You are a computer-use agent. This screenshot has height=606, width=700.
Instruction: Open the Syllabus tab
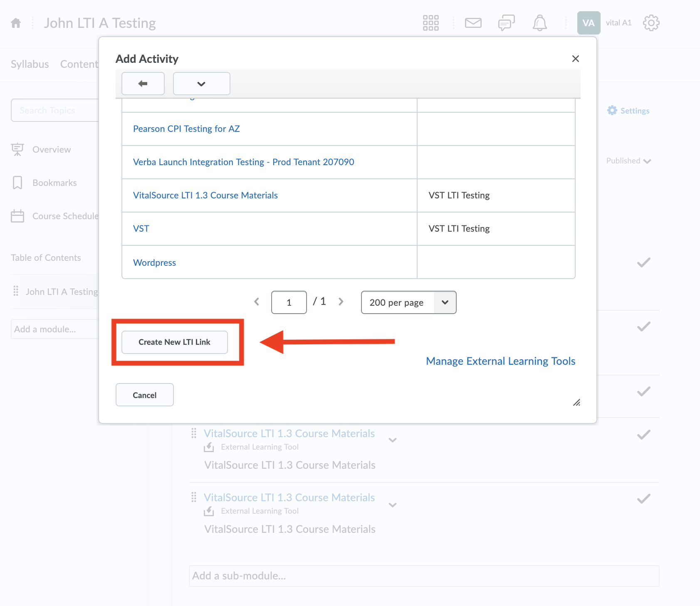pyautogui.click(x=30, y=64)
